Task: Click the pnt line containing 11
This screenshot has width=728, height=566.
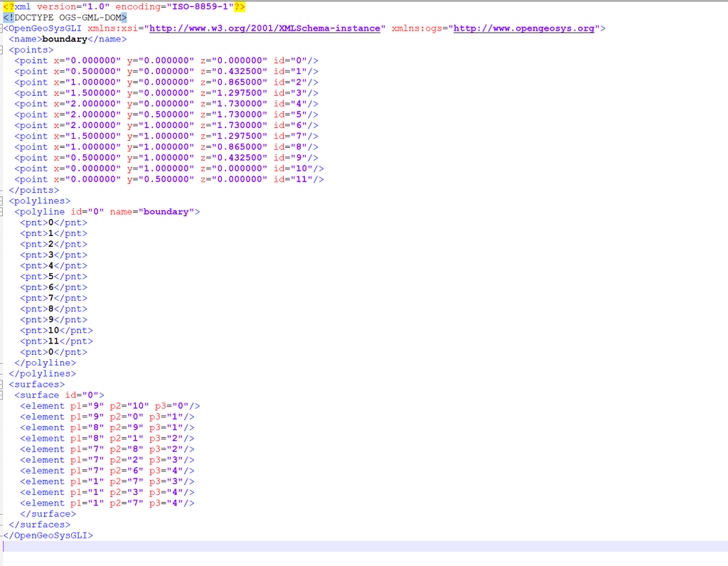Action: [56, 341]
